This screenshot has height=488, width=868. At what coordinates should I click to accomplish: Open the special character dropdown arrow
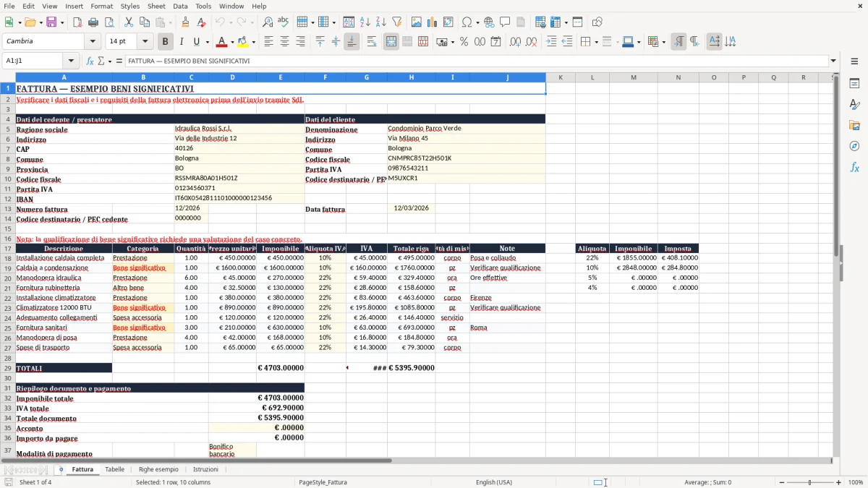click(x=477, y=22)
